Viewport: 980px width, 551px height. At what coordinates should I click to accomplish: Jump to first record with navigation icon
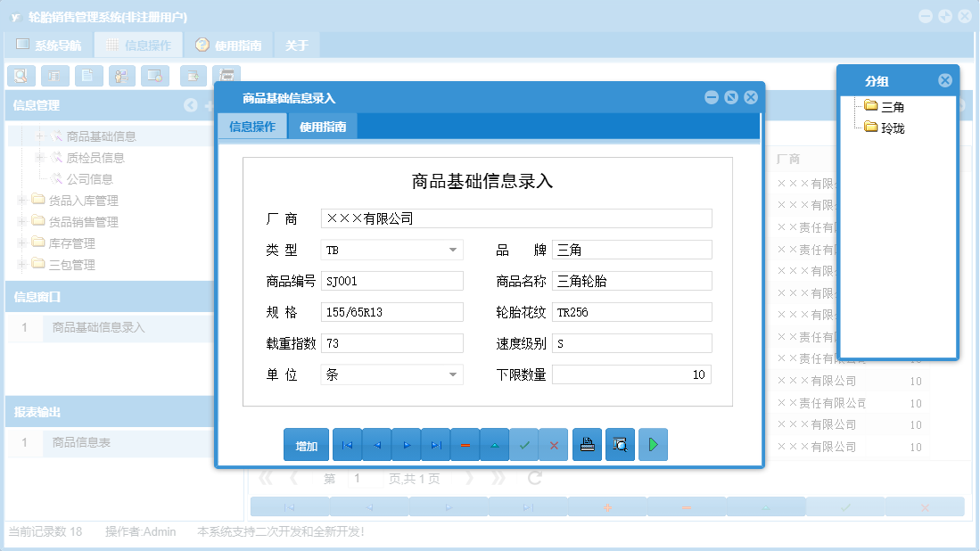[x=347, y=444]
